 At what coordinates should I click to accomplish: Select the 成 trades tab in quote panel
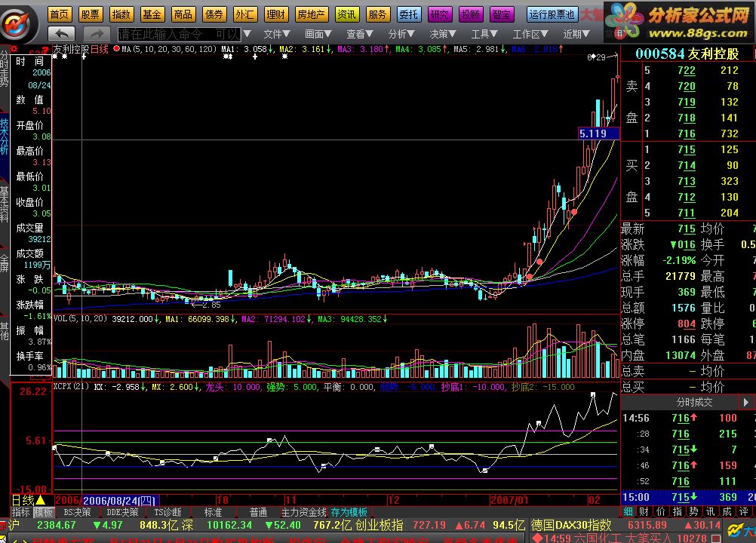pos(727,511)
